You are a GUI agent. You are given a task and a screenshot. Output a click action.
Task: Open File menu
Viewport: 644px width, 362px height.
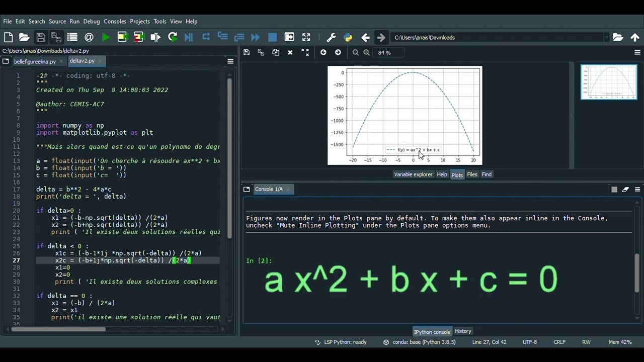pyautogui.click(x=8, y=21)
